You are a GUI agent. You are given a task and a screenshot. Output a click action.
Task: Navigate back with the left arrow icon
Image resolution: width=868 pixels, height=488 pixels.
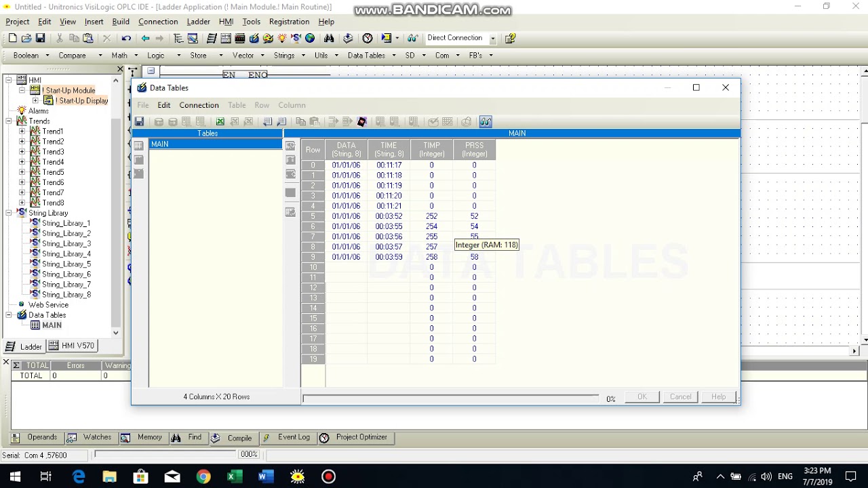[x=145, y=38]
